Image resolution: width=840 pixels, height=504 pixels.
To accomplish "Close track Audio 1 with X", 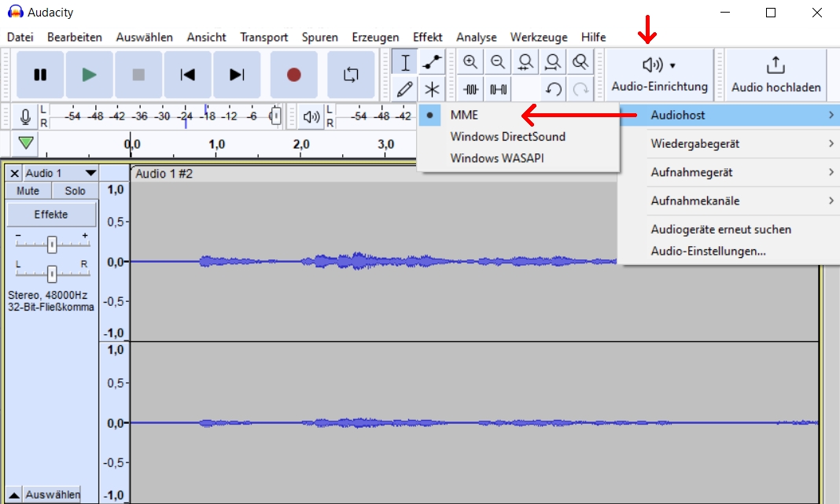I will (x=14, y=173).
